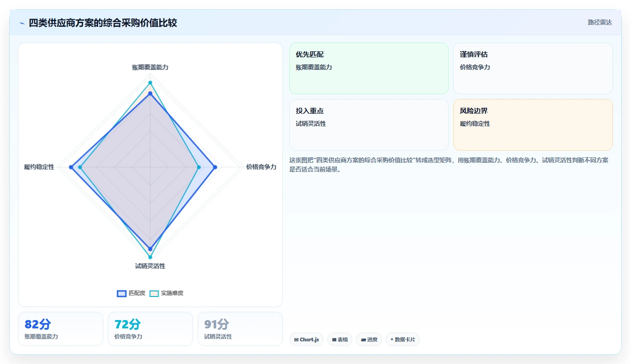Image resolution: width=631 pixels, height=364 pixels.
Task: Toggle the 匹配度 legend item
Action: [131, 293]
